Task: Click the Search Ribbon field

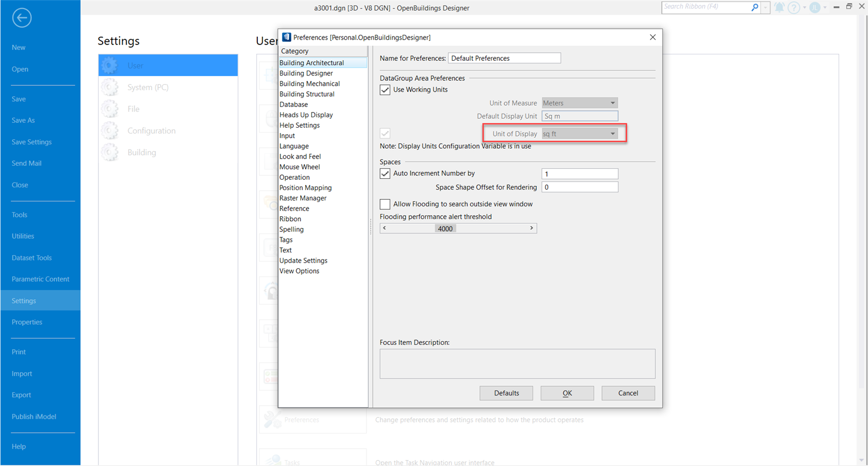Action: point(706,7)
